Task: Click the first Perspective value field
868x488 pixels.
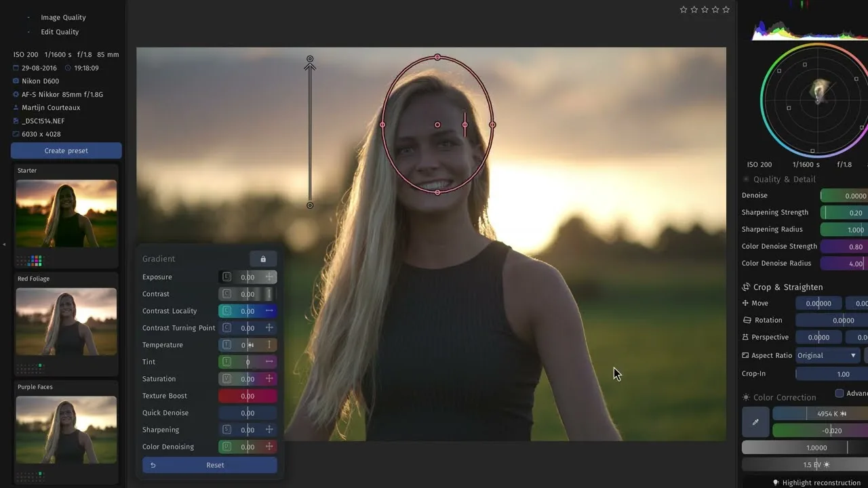Action: click(x=818, y=338)
